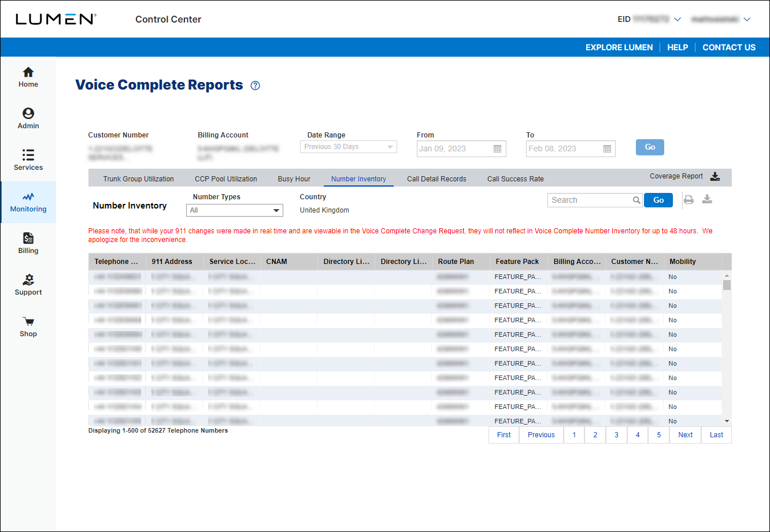Viewport: 770px width, 532px height.
Task: Click the table scrollbar down arrow
Action: tap(727, 421)
